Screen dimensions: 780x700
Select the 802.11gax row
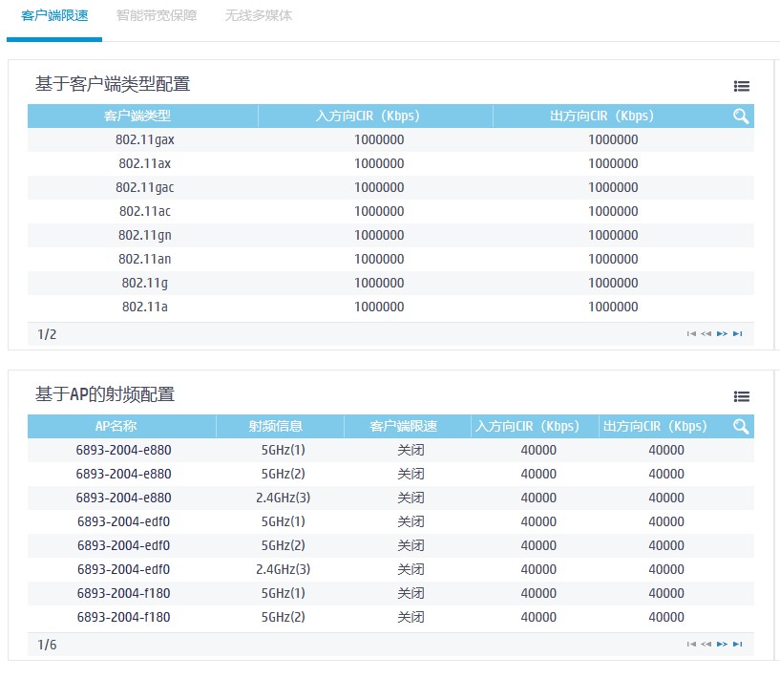coord(145,139)
